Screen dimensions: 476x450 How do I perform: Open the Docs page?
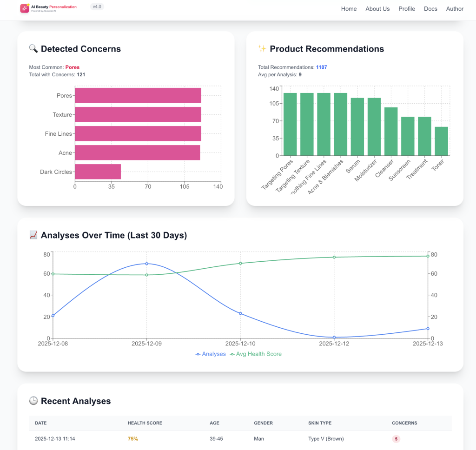[x=430, y=9]
